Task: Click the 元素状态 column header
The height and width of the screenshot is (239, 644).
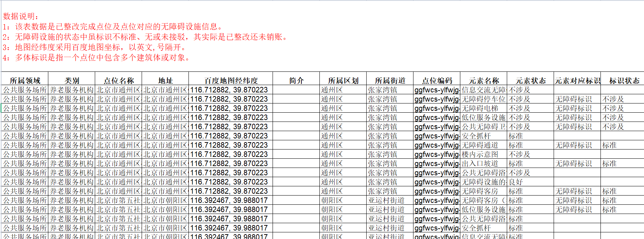Action: (x=530, y=80)
